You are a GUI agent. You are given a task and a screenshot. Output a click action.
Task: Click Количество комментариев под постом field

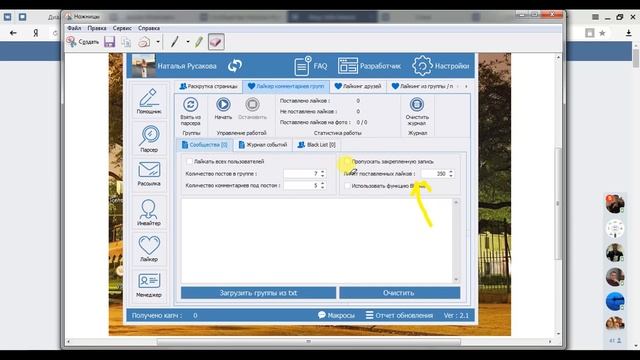tap(301, 185)
